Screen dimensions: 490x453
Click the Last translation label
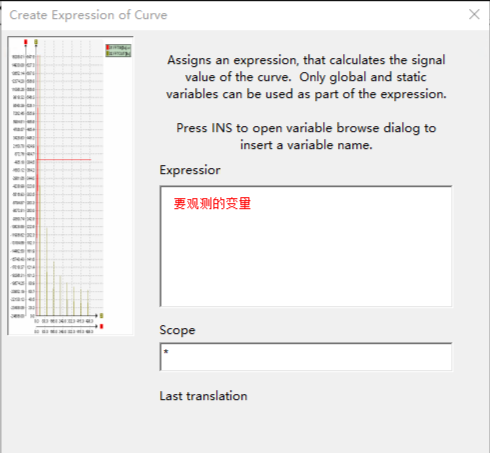pyautogui.click(x=203, y=396)
